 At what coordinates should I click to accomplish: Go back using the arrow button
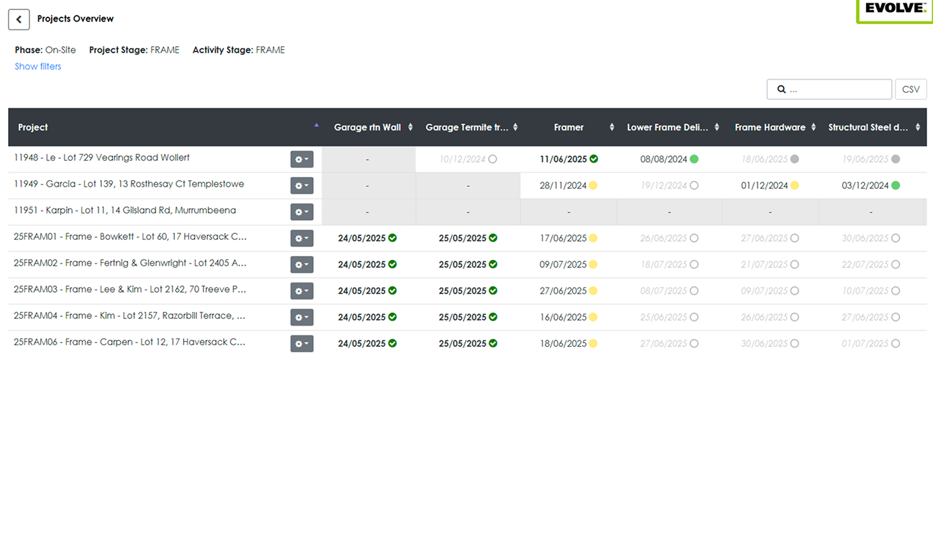pyautogui.click(x=19, y=19)
